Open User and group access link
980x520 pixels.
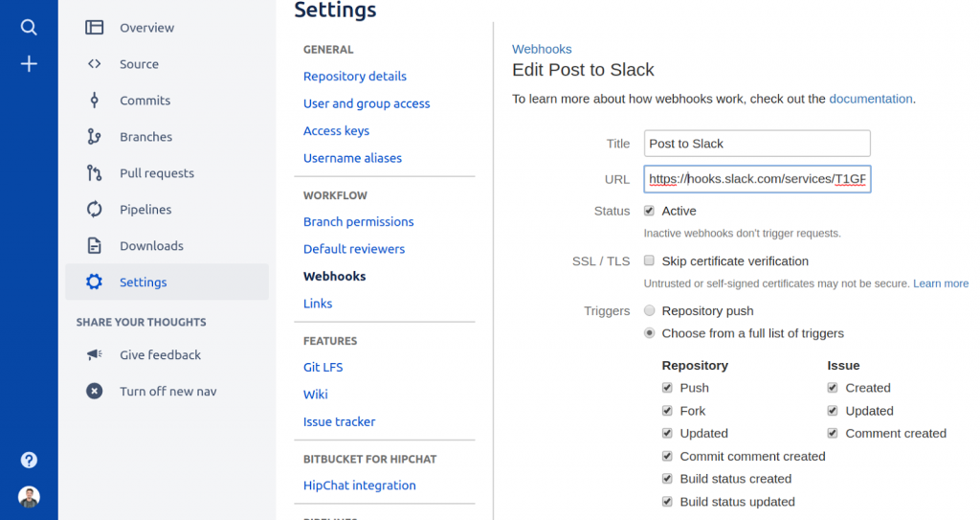coord(367,103)
